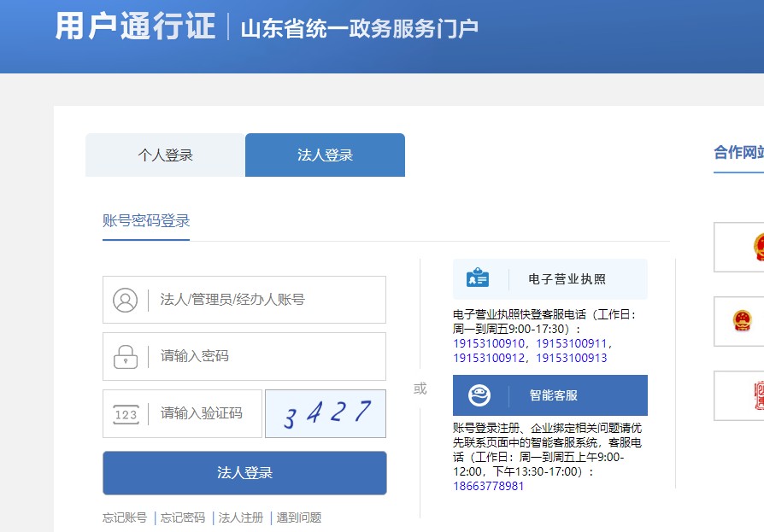Click the 123 captcha code icon

click(x=125, y=414)
